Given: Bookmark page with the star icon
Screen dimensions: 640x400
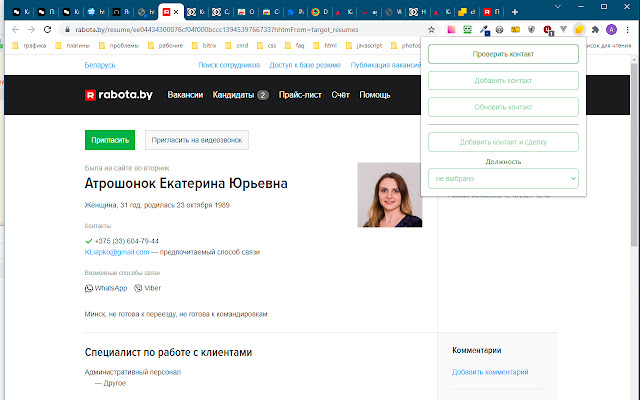Looking at the screenshot, I should click(x=431, y=30).
